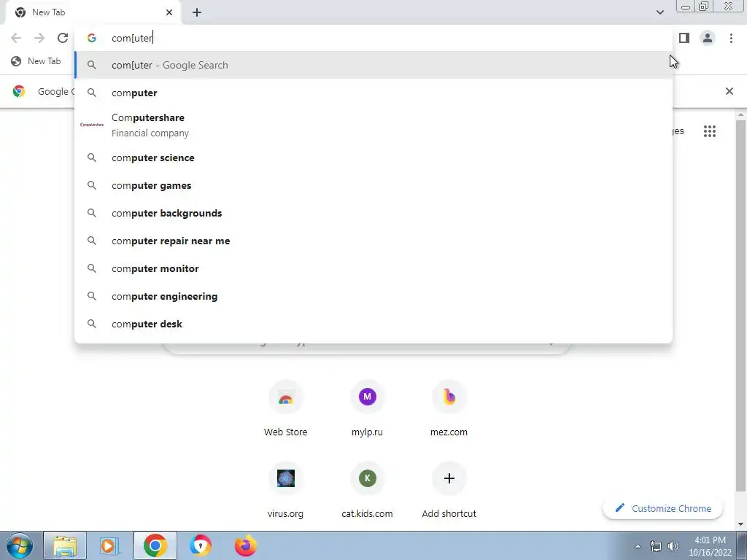
Task: Go back using the back arrow
Action: (16, 38)
